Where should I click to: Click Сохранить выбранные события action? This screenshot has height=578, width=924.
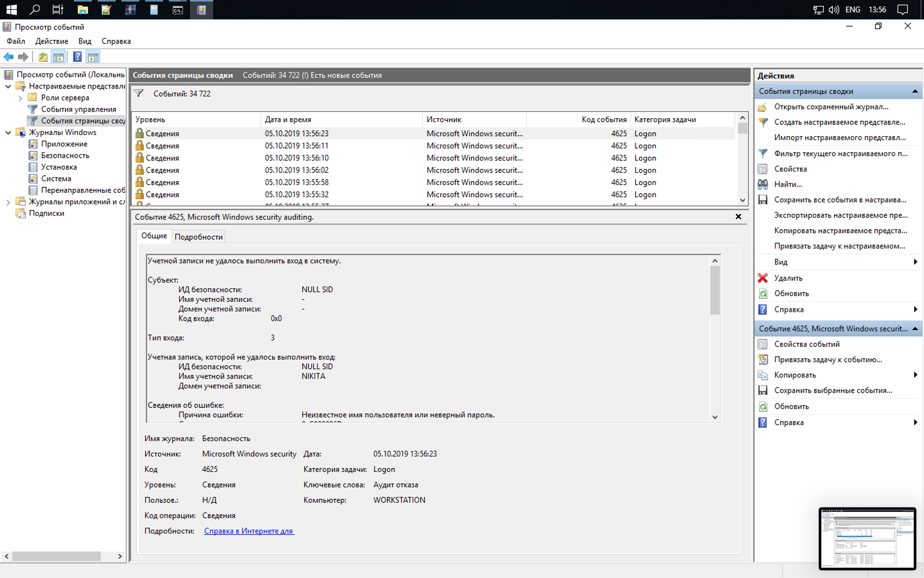(x=833, y=390)
